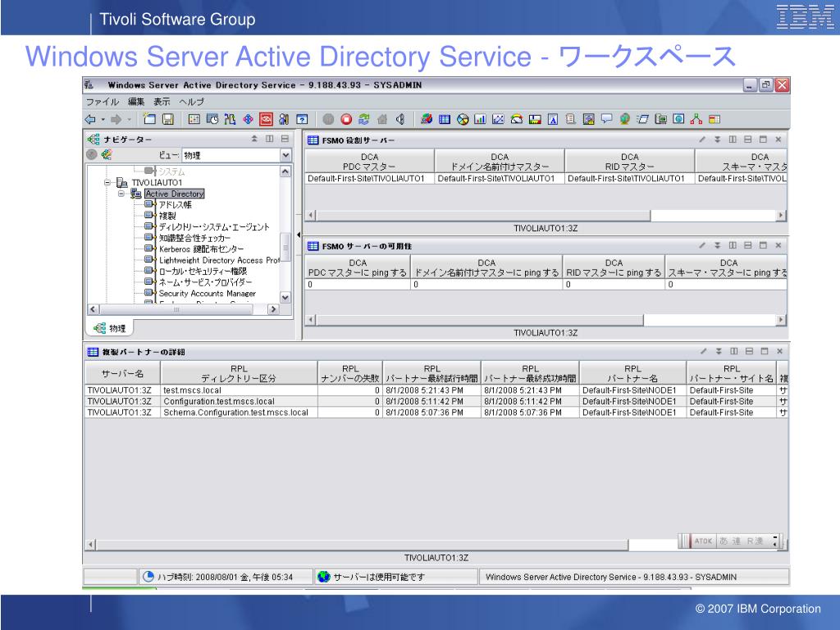Select the Kerberos 鍵配布センター tree item
Screen dimensions: 840x630
pos(201,249)
